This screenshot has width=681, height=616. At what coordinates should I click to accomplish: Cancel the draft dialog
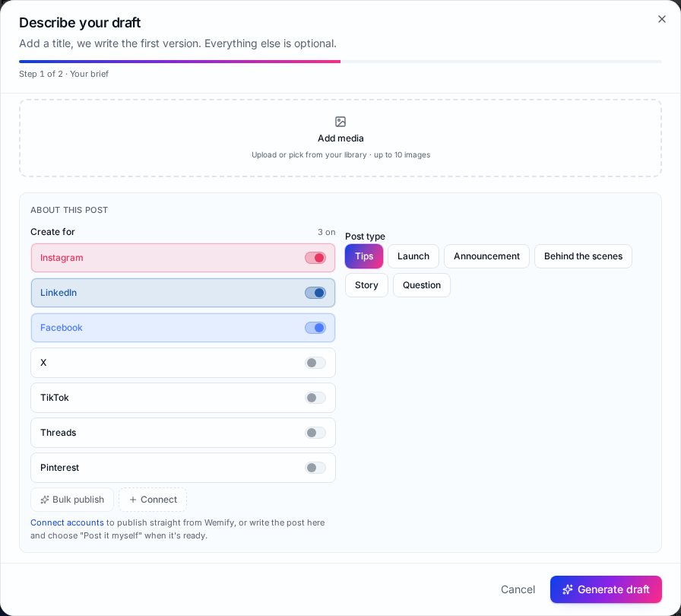[x=518, y=589]
